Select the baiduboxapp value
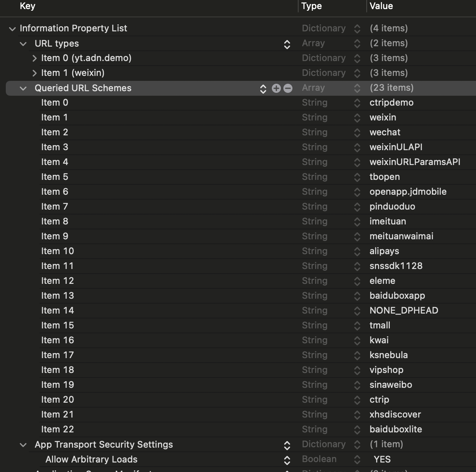 pyautogui.click(x=397, y=296)
